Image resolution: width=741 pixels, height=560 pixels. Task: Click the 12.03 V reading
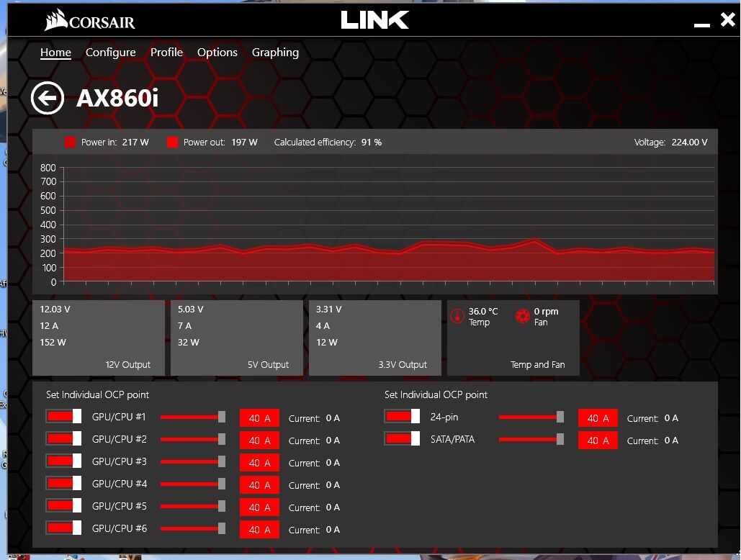(x=55, y=310)
